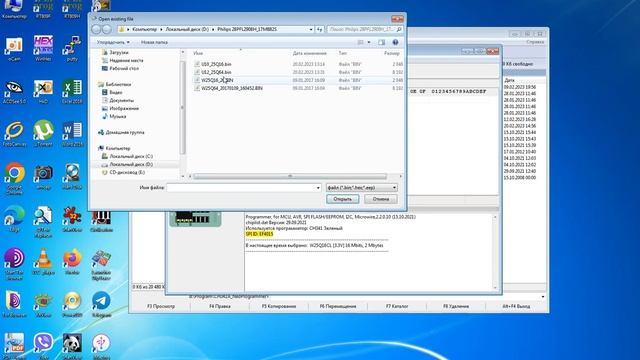The height and width of the screenshot is (360, 640).
Task: Click Alt+F4 Выход in file manager
Action: click(516, 306)
